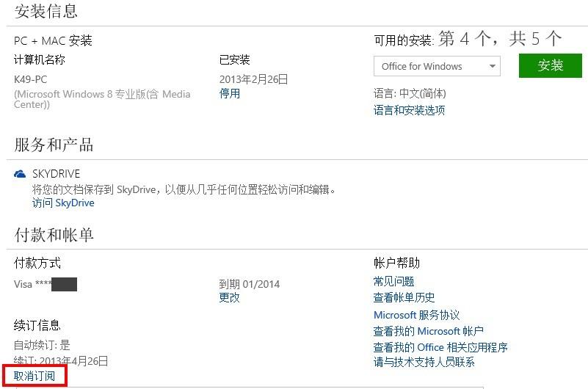
Task: Click 查看我的 Microsoft 帐户
Action: (x=428, y=331)
